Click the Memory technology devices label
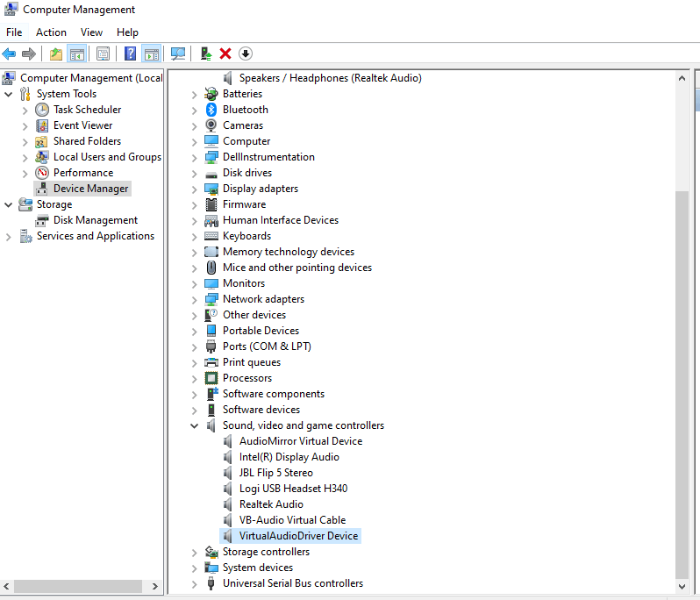Viewport: 700px width, 600px height. point(289,252)
